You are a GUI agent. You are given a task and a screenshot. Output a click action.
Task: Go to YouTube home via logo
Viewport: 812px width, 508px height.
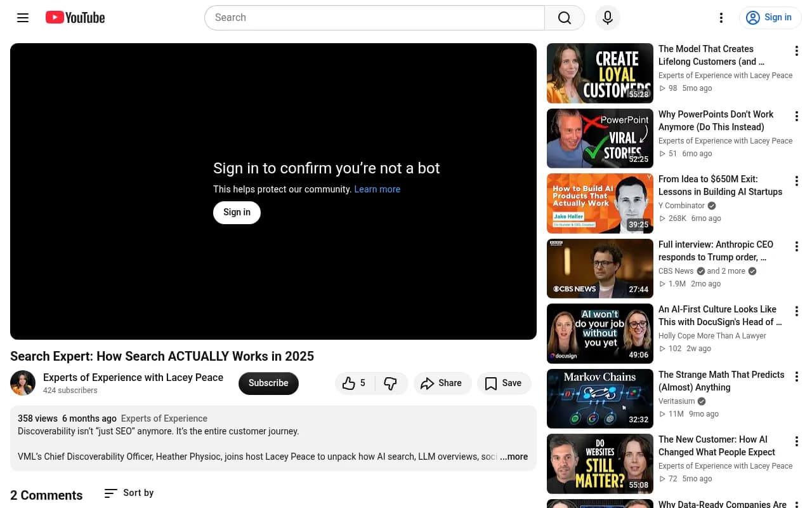point(75,18)
